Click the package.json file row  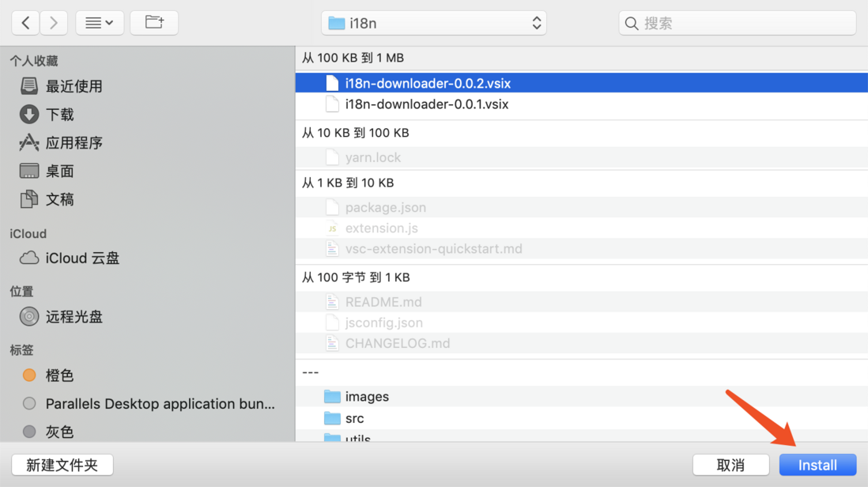tap(581, 207)
